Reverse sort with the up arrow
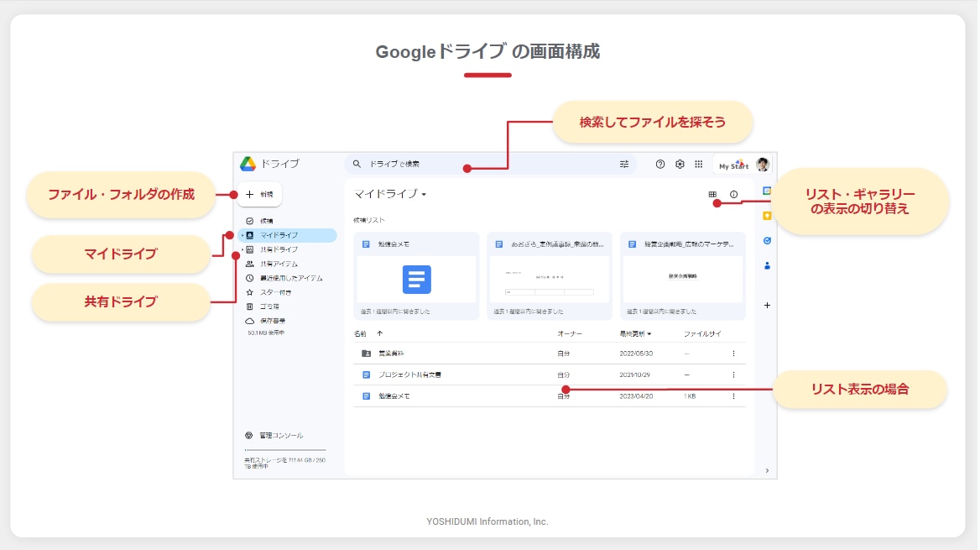 379,334
